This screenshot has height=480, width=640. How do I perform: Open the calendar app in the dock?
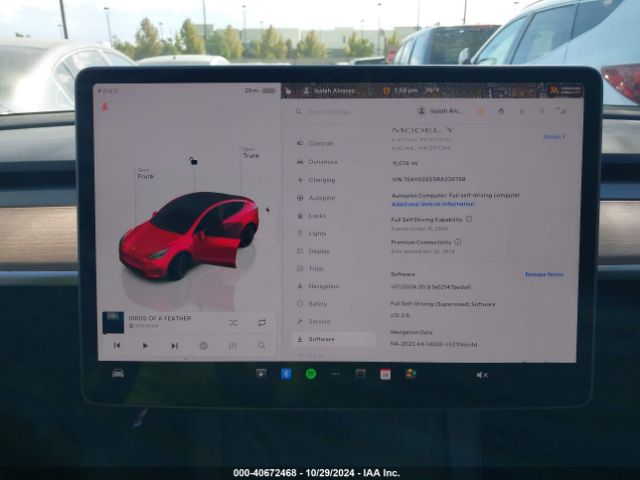tap(385, 374)
